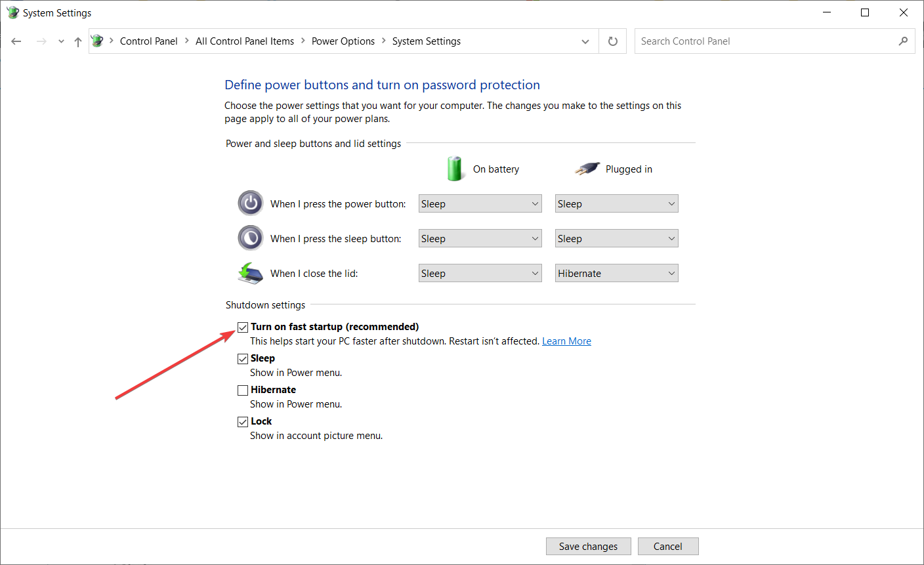Screen dimensions: 924x565
Task: Enable the Hibernate checkbox
Action: (x=243, y=390)
